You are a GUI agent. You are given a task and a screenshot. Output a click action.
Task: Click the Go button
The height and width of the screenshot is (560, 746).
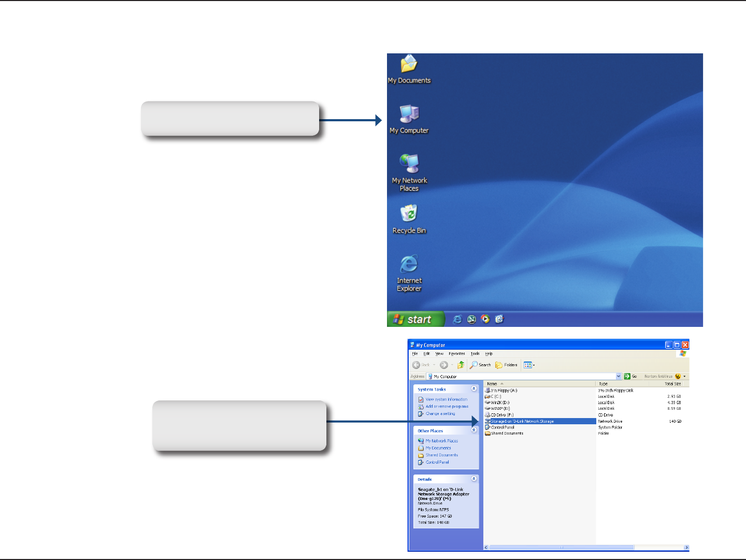tap(630, 377)
